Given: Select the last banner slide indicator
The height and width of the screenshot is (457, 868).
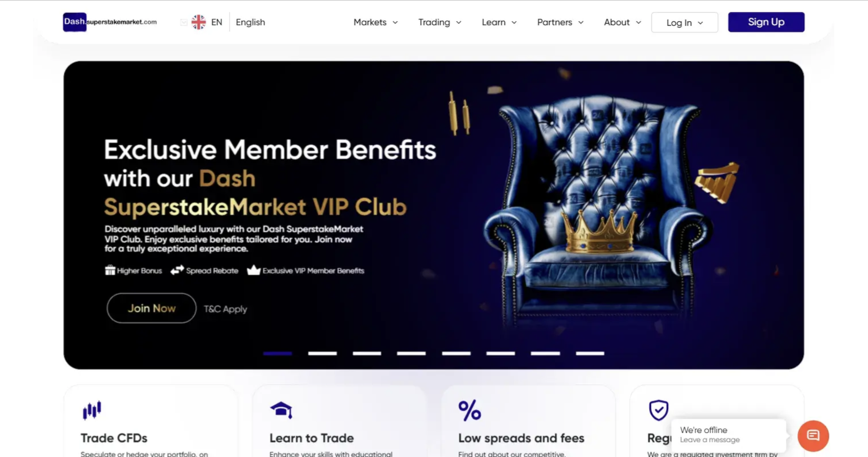Looking at the screenshot, I should pyautogui.click(x=590, y=353).
